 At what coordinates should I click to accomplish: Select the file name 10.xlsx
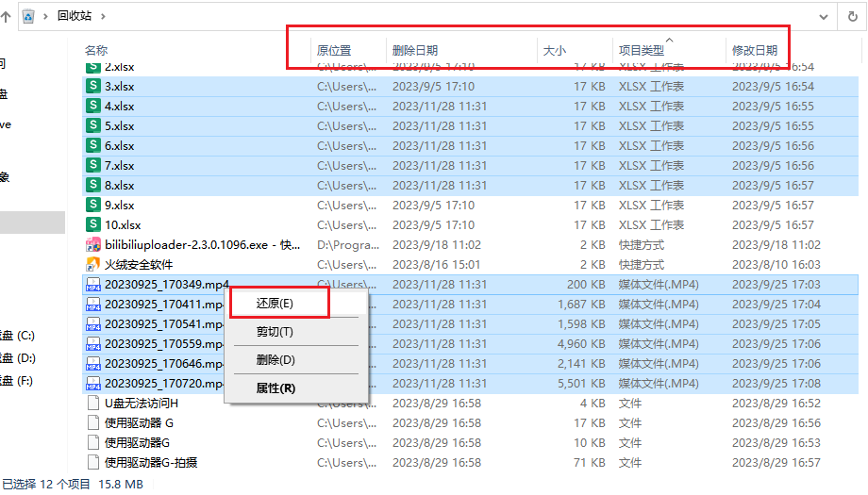(123, 225)
